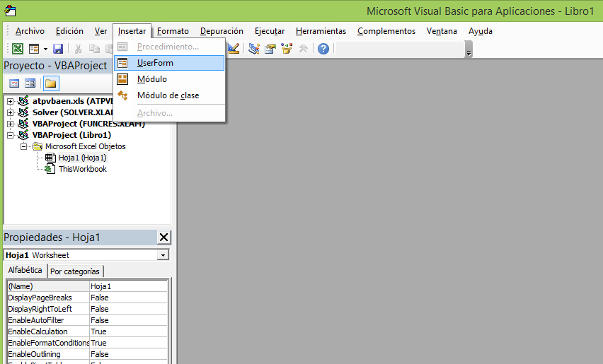603x364 pixels.
Task: Click the Toolbox hammer and wrench icon
Action: click(304, 48)
